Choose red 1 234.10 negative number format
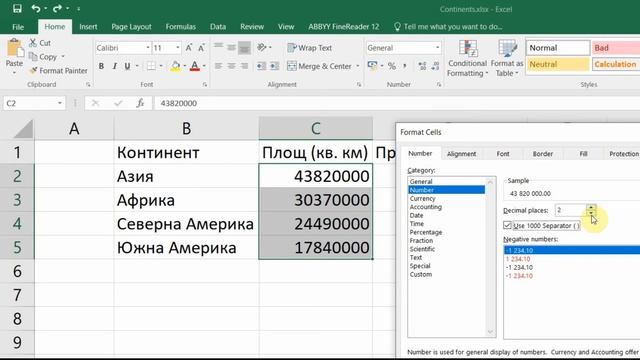The width and height of the screenshot is (640, 360). coord(518,259)
